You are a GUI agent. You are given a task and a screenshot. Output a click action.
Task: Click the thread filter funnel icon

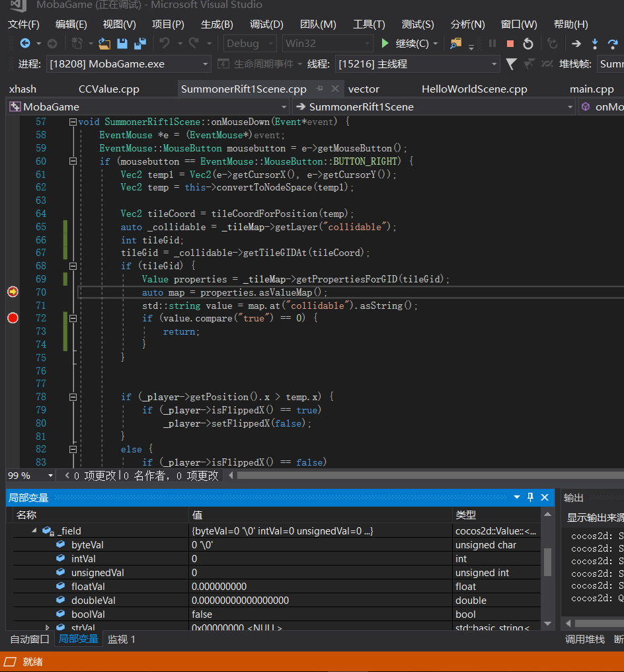click(511, 64)
